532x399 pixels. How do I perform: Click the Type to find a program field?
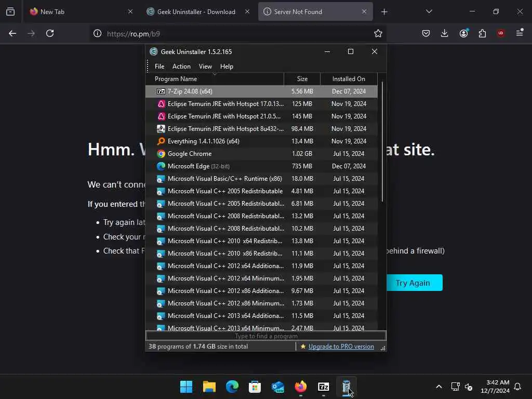266,336
